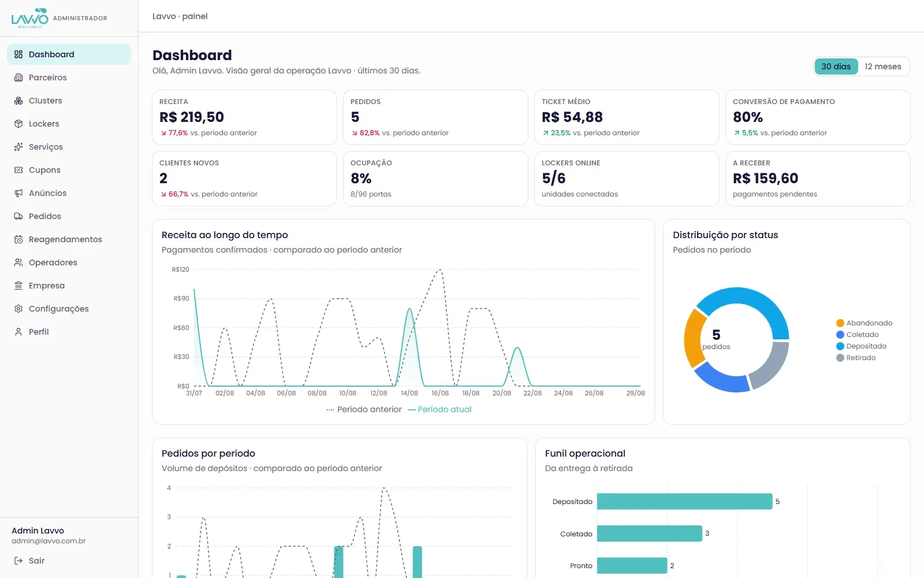Toggle the Período anterior legend series

click(364, 409)
